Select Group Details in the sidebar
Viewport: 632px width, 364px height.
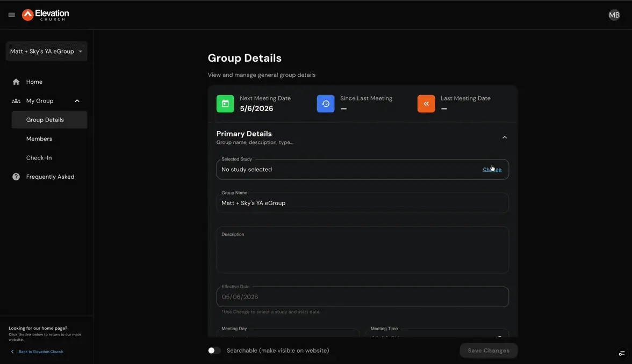(x=49, y=120)
